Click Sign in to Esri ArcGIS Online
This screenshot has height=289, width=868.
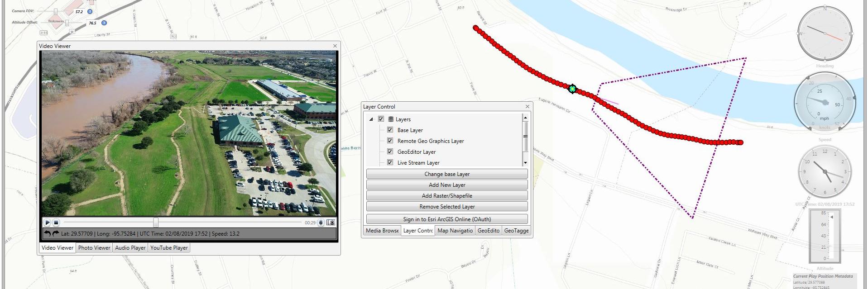coord(447,219)
